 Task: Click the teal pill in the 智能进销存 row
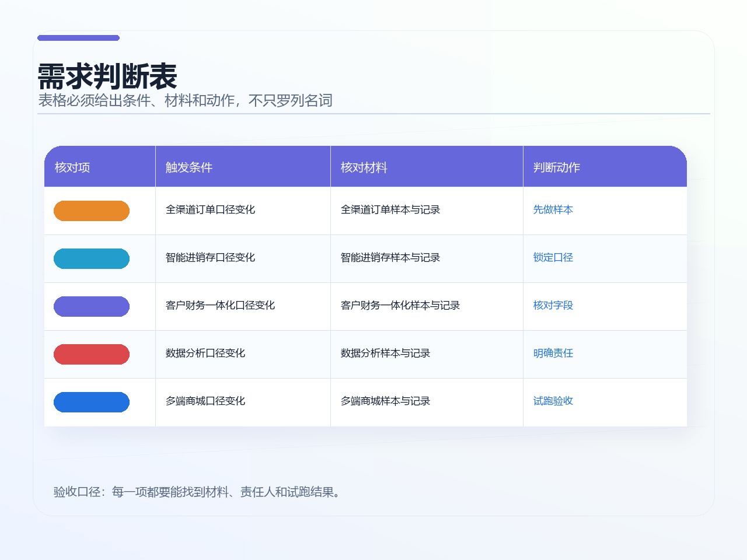tap(92, 258)
